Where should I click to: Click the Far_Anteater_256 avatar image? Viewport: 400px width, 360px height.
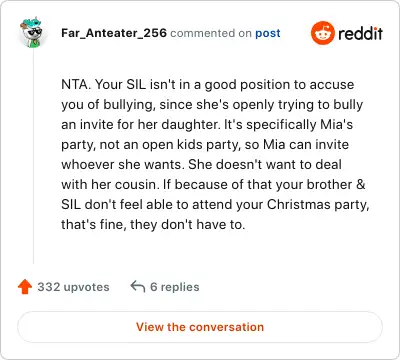[x=33, y=32]
